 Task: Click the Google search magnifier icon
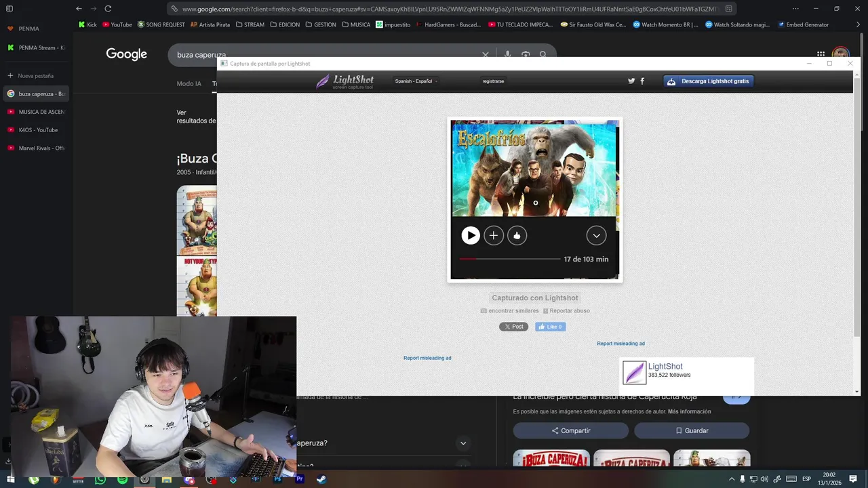tap(543, 54)
